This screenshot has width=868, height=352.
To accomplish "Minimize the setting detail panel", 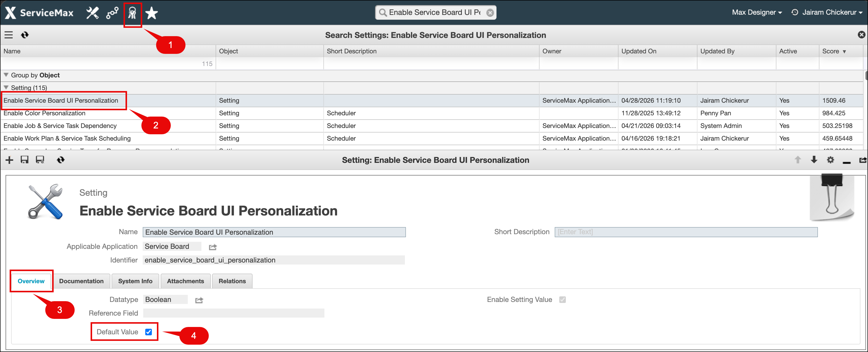I will 846,162.
